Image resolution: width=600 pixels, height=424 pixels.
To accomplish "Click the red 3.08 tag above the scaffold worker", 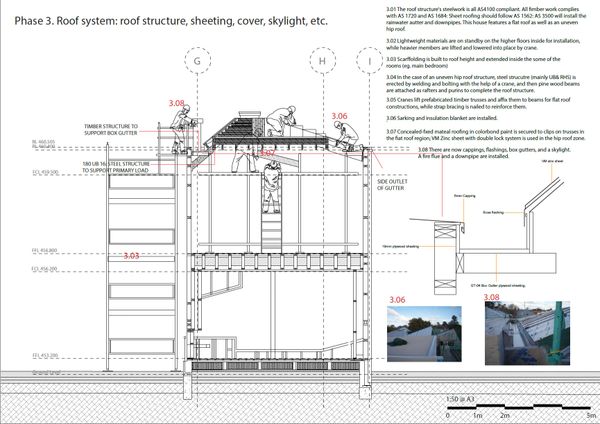I will (x=176, y=103).
